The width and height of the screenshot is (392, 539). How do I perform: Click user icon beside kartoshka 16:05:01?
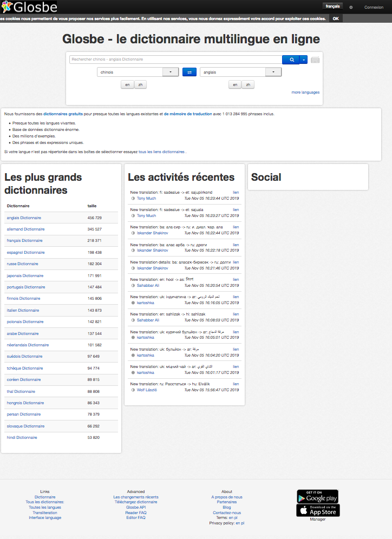[x=133, y=338]
